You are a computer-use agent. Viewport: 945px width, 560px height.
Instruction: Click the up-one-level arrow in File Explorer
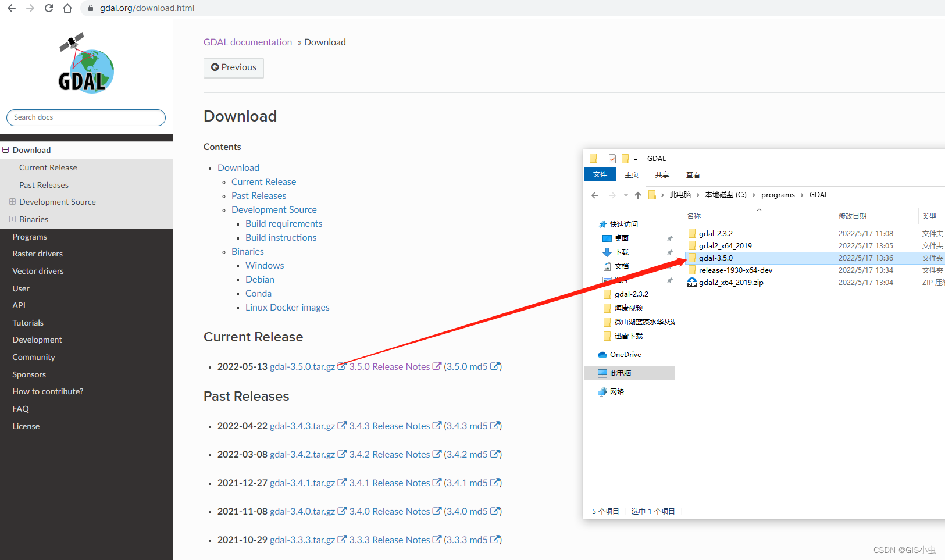point(638,195)
